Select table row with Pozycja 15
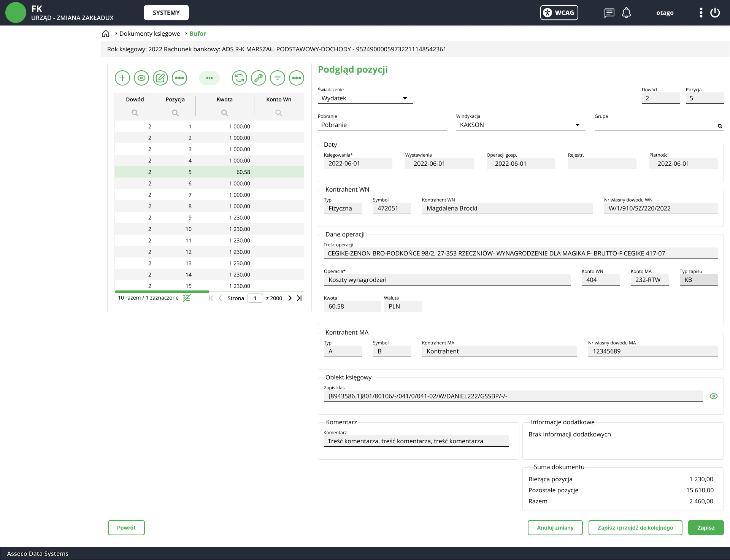This screenshot has width=730, height=560. (209, 286)
